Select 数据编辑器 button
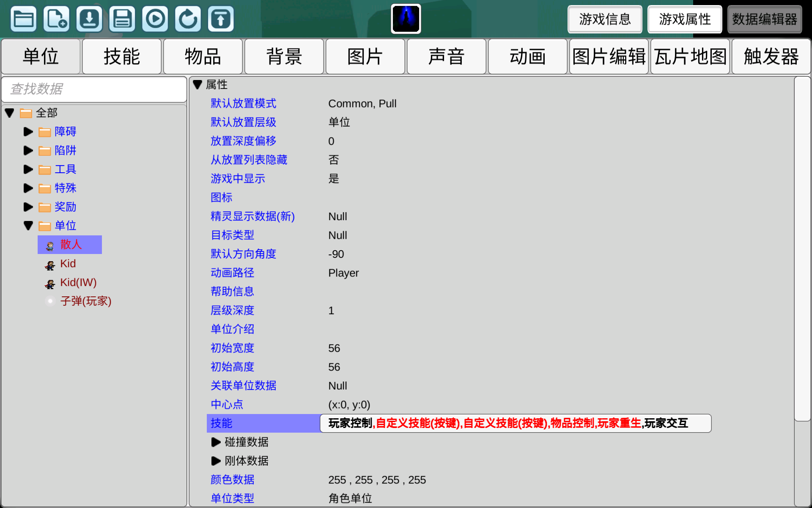Screen dimensions: 812x508 click(765, 19)
